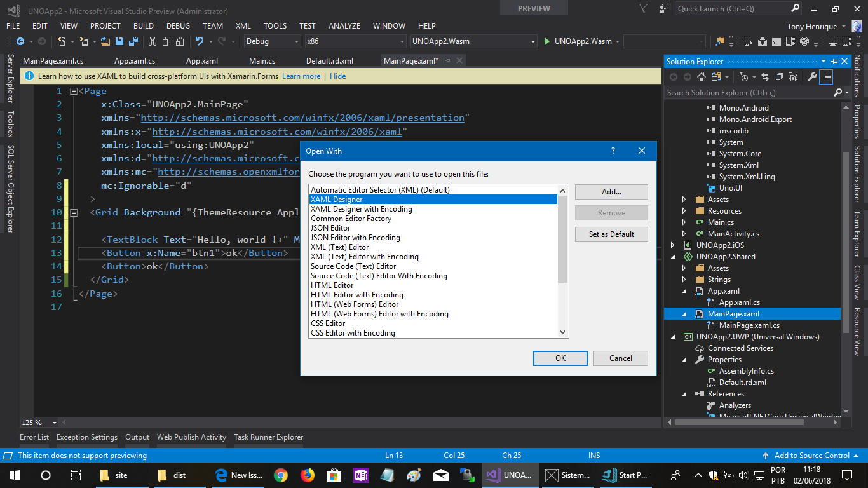This screenshot has width=868, height=488.
Task: Open the Debug configuration dropdown
Action: point(296,41)
